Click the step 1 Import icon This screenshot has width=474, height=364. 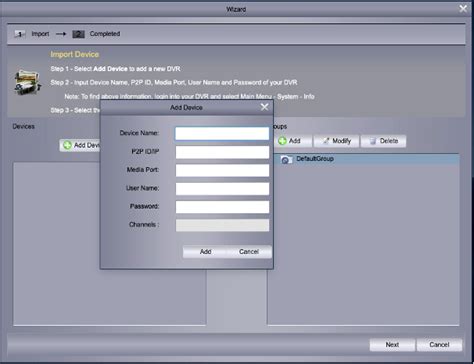(x=20, y=34)
